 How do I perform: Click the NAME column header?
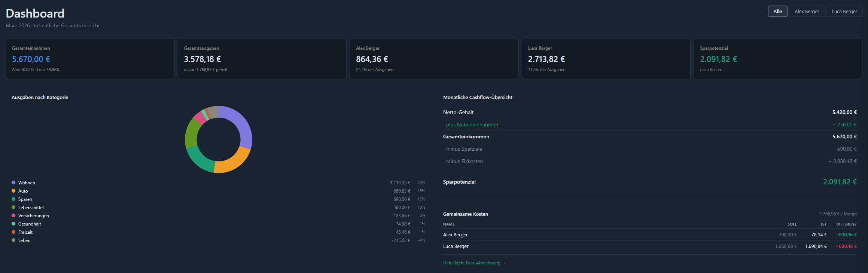(449, 224)
